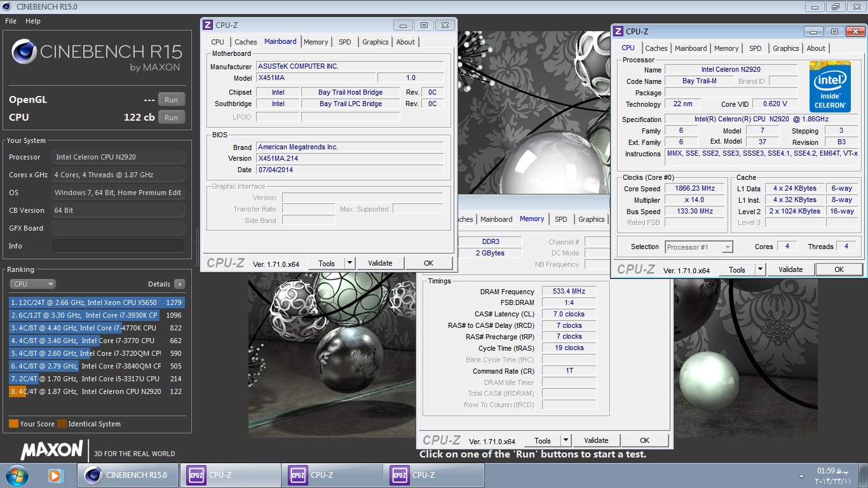Click the GFX Board field
This screenshot has height=488, width=868.
[x=118, y=228]
